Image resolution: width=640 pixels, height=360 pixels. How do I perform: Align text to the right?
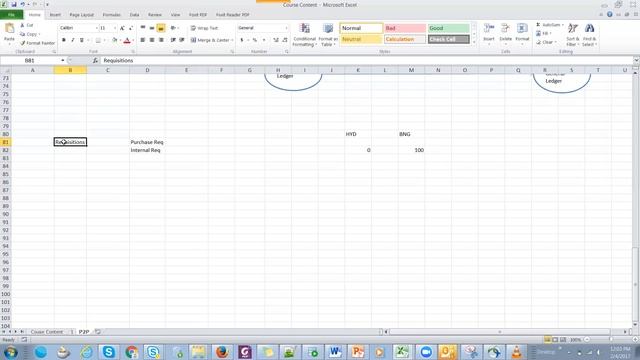(x=161, y=40)
